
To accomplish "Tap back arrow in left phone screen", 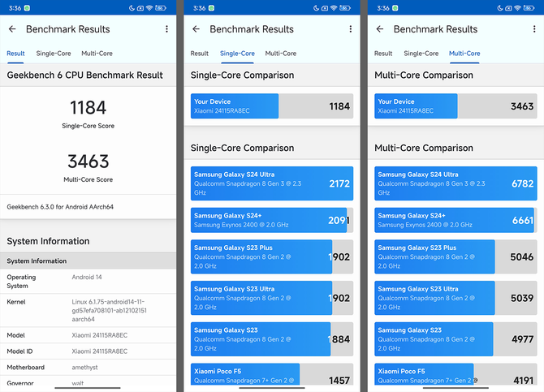I will coord(12,29).
